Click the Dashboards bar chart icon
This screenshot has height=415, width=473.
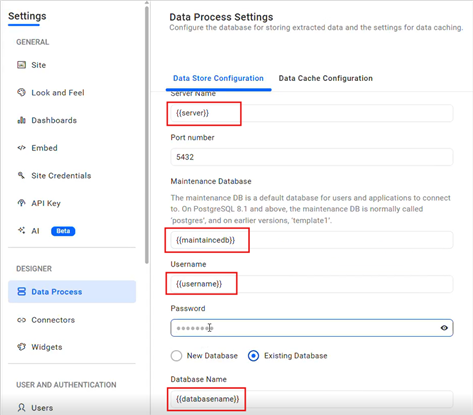(21, 120)
